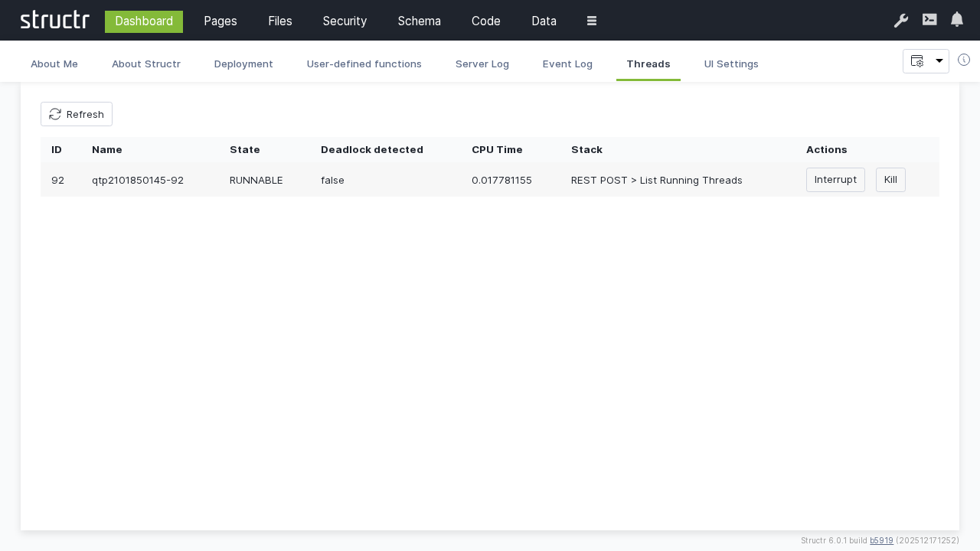Open the hamburger menu icon

tap(592, 21)
